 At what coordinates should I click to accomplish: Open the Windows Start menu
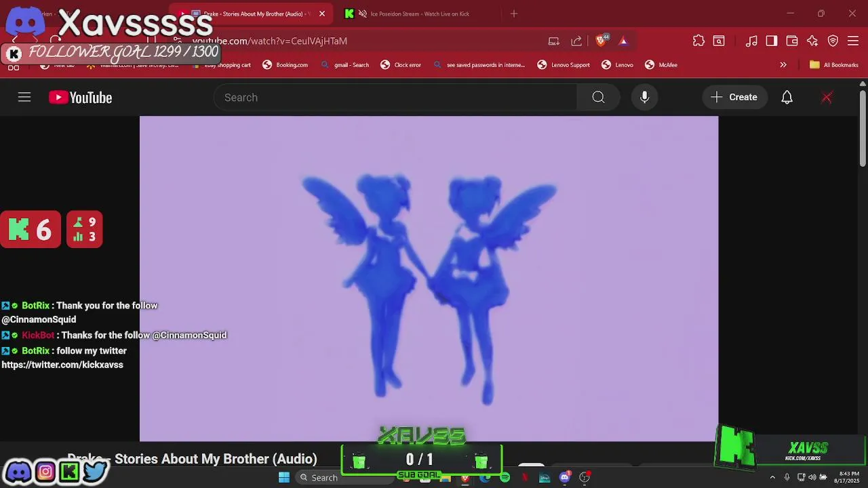[284, 477]
